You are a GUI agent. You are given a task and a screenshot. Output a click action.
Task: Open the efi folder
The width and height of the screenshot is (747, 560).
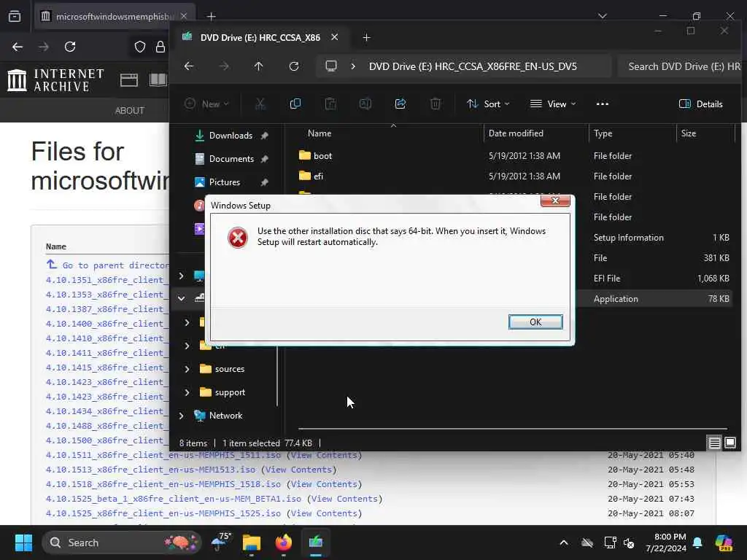[x=318, y=176]
